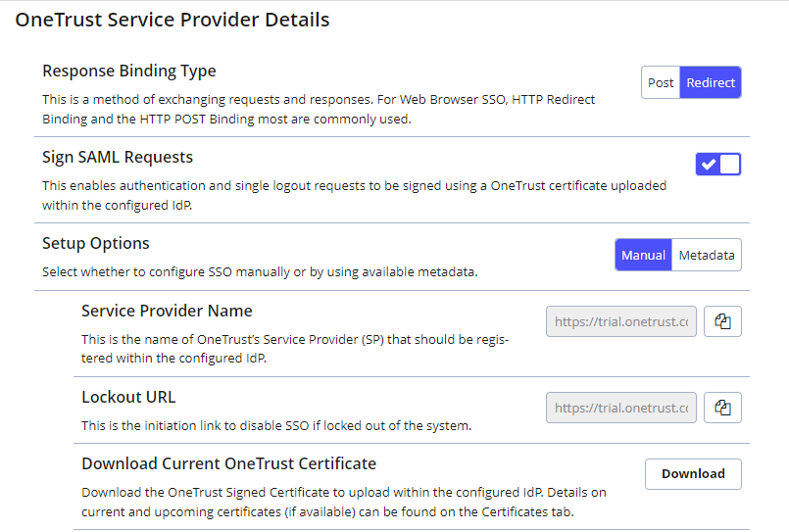789x532 pixels.
Task: Click the Lockout URL heading
Action: [x=128, y=397]
